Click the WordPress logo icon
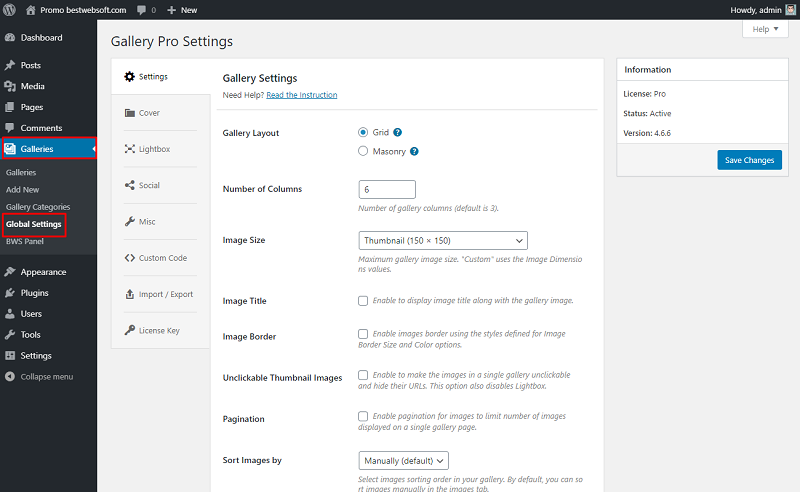The image size is (800, 492). tap(10, 10)
